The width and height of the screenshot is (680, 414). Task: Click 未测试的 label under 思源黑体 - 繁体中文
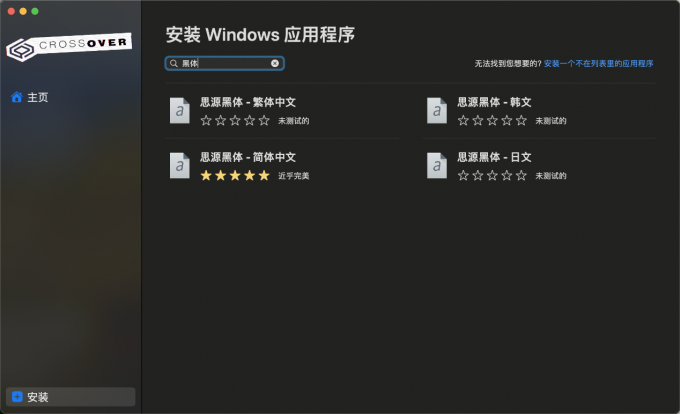coord(294,121)
